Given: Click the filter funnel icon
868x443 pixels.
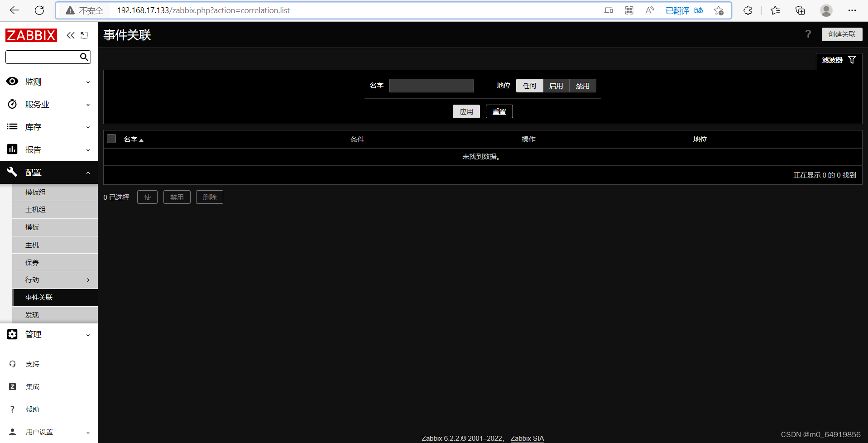Looking at the screenshot, I should tap(852, 60).
